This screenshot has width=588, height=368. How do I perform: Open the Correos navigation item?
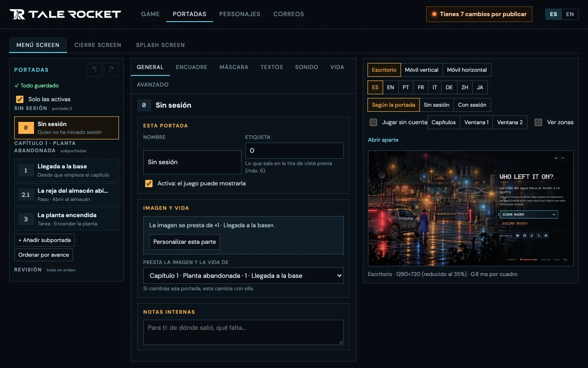pos(288,14)
